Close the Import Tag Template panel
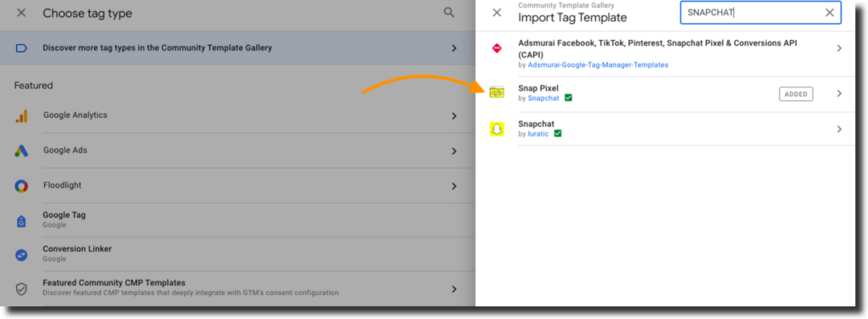Viewport: 868px width, 319px height. [x=497, y=13]
